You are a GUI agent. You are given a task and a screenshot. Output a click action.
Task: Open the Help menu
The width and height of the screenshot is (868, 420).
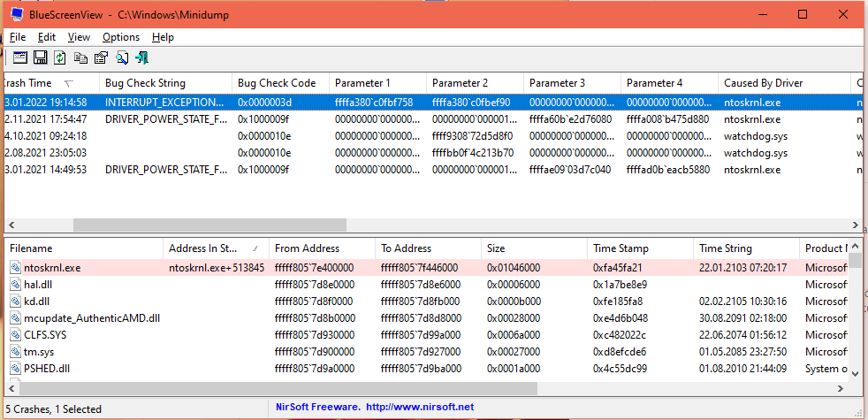click(x=163, y=37)
